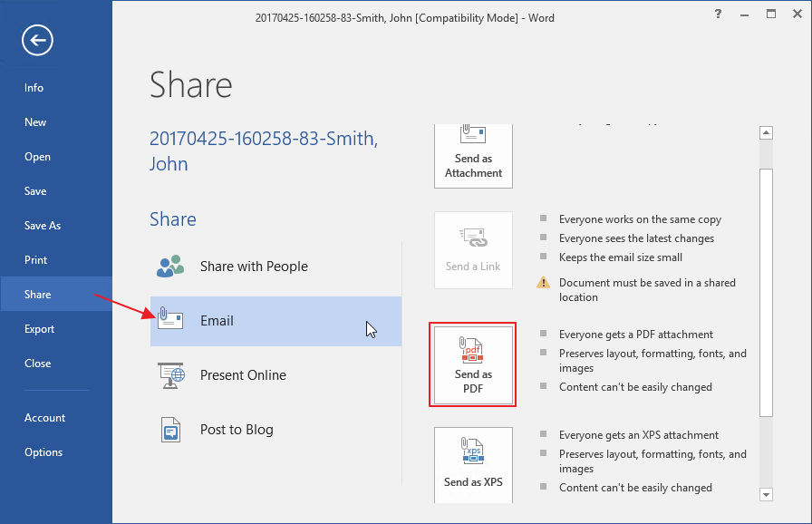812x524 pixels.
Task: Click Save in the backstage menu
Action: (x=35, y=191)
